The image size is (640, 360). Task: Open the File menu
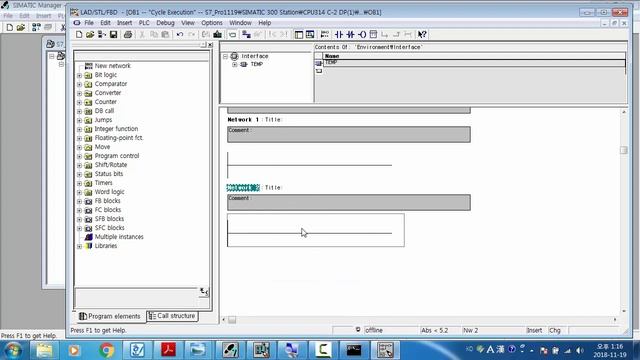89,23
